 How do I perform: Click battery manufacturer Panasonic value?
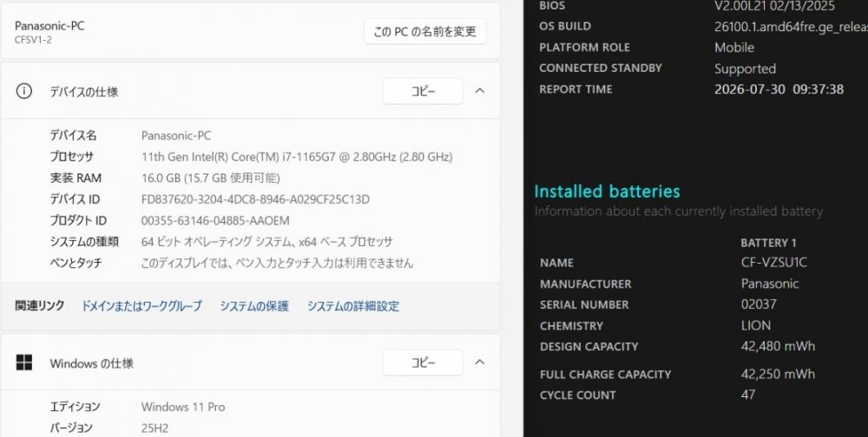point(769,284)
